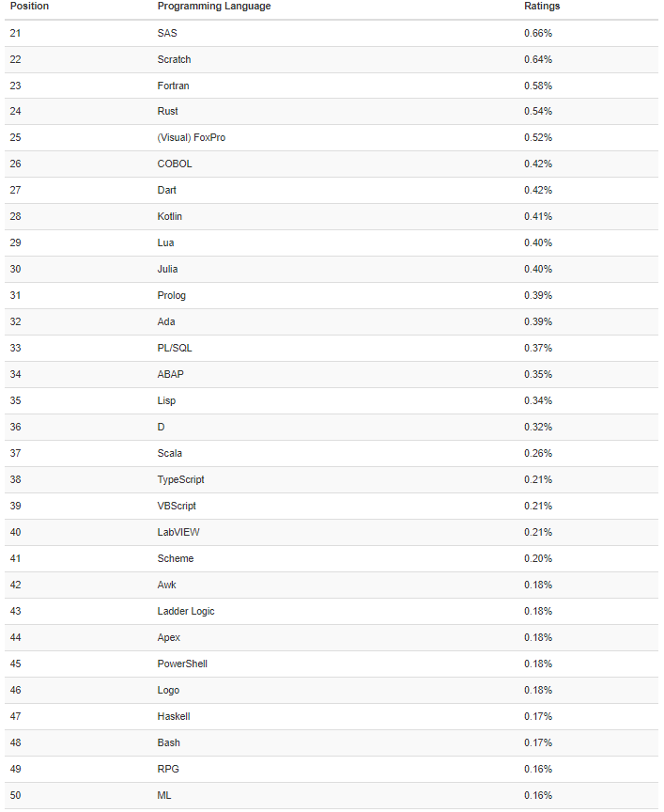
Task: Select Kotlin in the rankings table
Action: pos(170,217)
